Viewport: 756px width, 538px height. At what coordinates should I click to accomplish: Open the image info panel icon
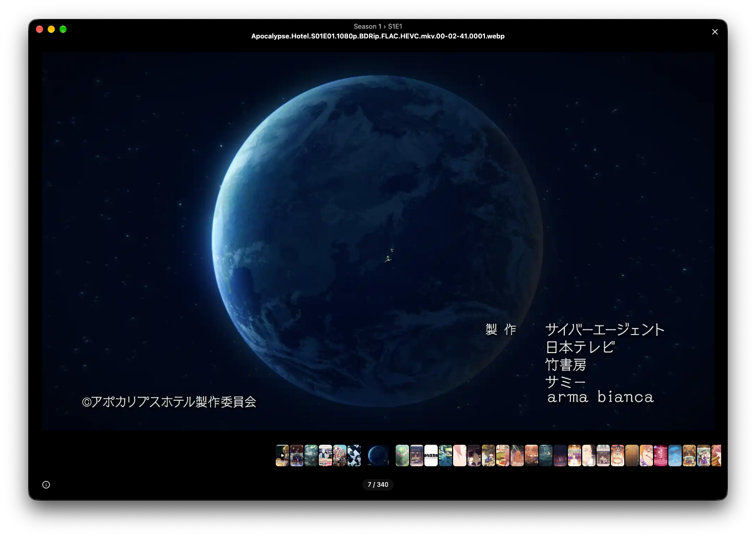point(46,485)
